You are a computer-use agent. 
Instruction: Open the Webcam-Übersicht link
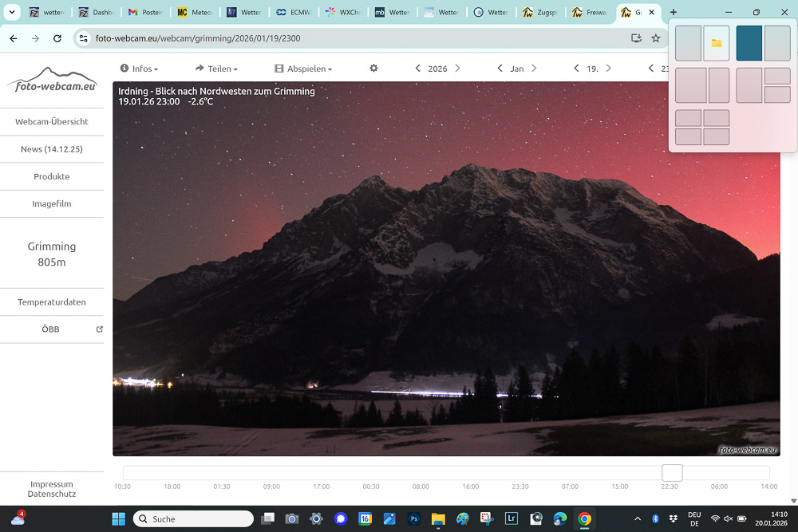[x=52, y=122]
